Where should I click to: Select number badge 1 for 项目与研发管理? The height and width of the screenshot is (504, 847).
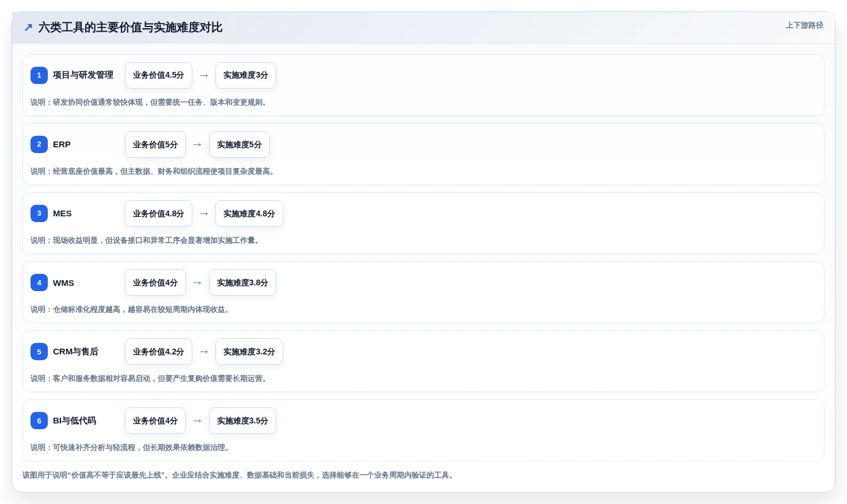[x=39, y=75]
